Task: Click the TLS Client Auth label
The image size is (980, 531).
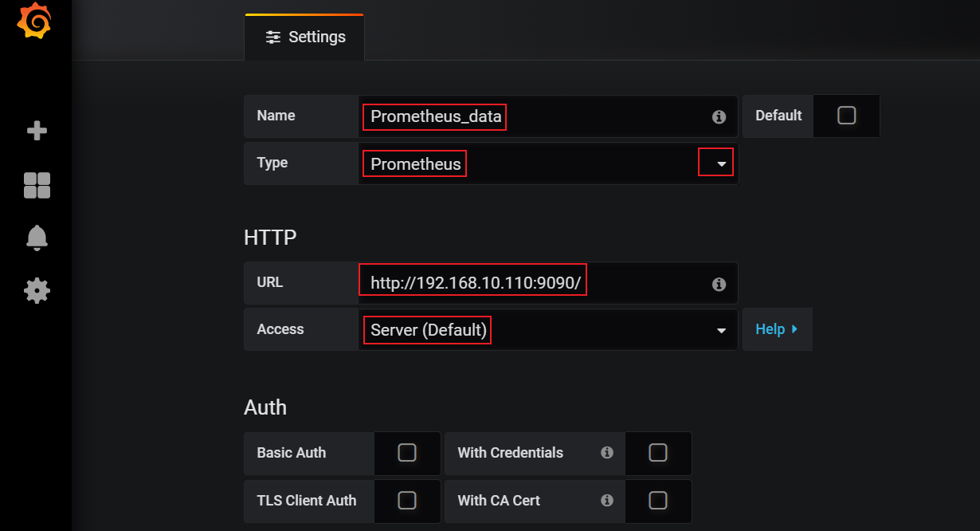Action: tap(307, 501)
